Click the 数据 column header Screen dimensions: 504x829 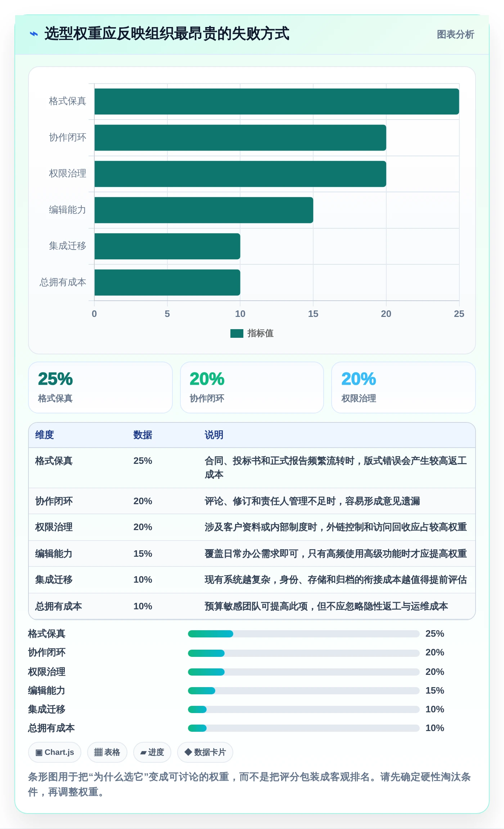[x=143, y=435]
